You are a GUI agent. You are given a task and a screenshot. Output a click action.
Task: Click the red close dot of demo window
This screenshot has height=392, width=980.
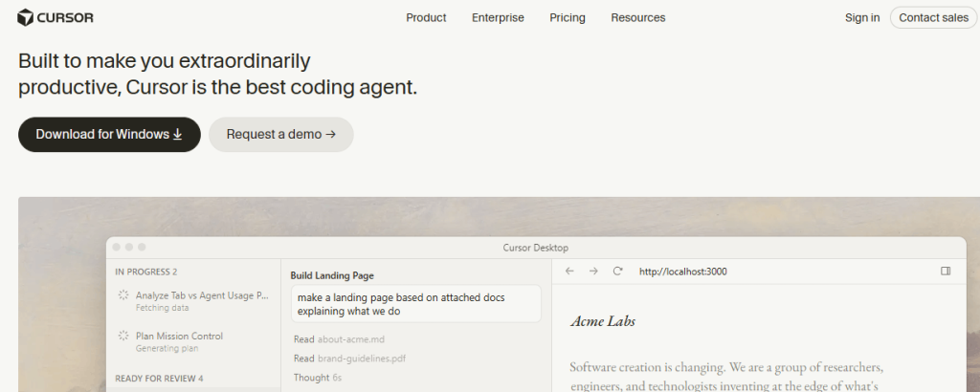tap(116, 248)
